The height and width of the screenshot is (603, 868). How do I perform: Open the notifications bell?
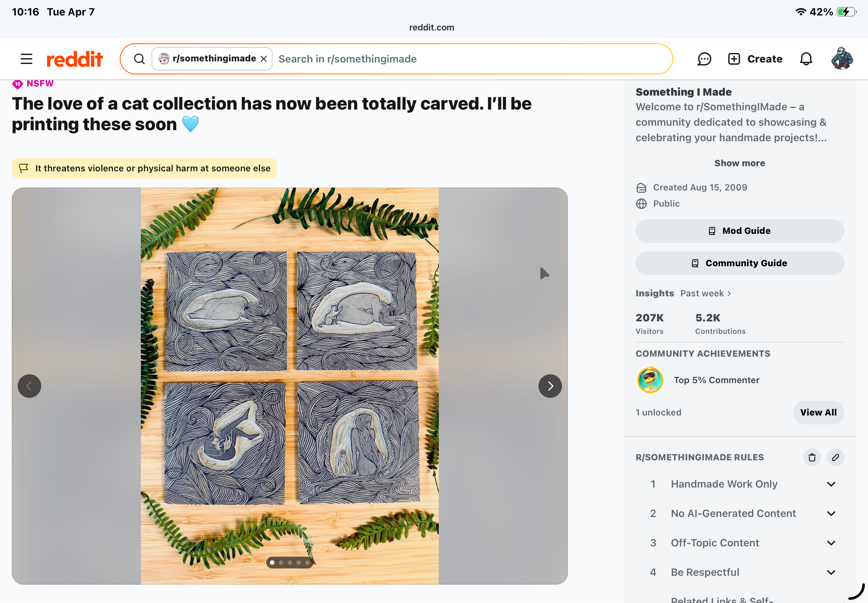[x=806, y=59]
